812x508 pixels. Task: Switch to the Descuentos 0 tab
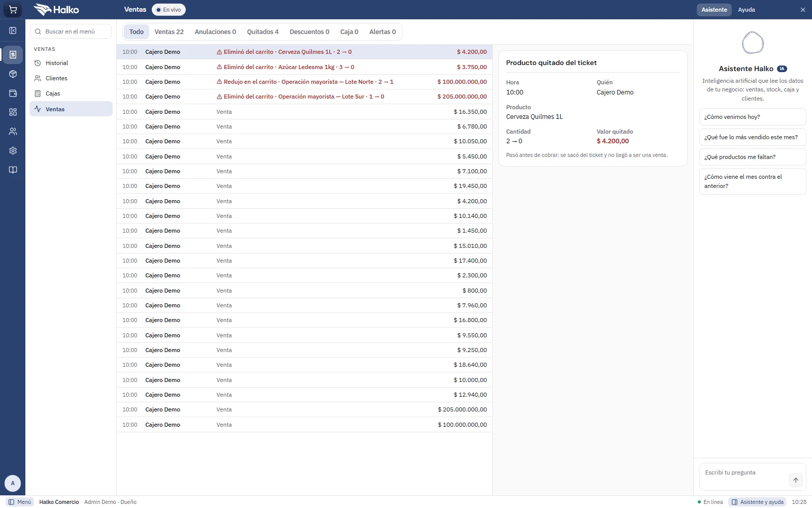(310, 31)
